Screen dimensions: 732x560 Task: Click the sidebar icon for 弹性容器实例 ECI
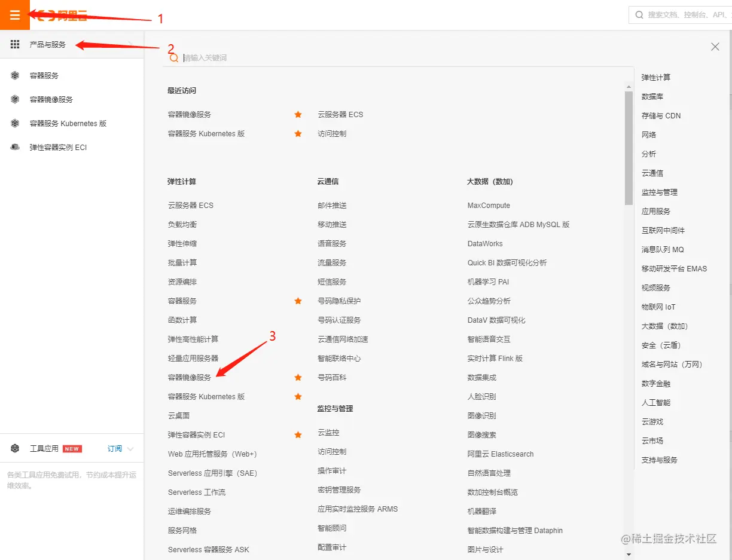[x=15, y=147]
